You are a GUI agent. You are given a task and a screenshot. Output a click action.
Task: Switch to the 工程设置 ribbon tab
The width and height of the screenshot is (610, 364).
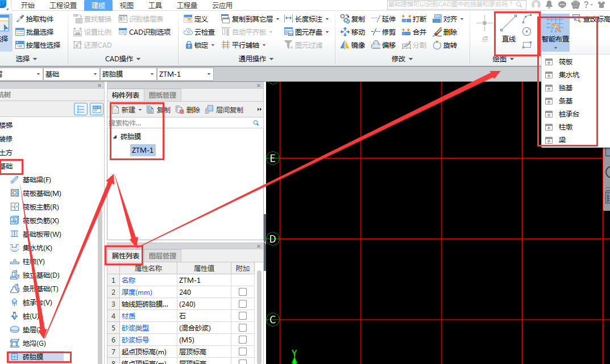pyautogui.click(x=64, y=6)
